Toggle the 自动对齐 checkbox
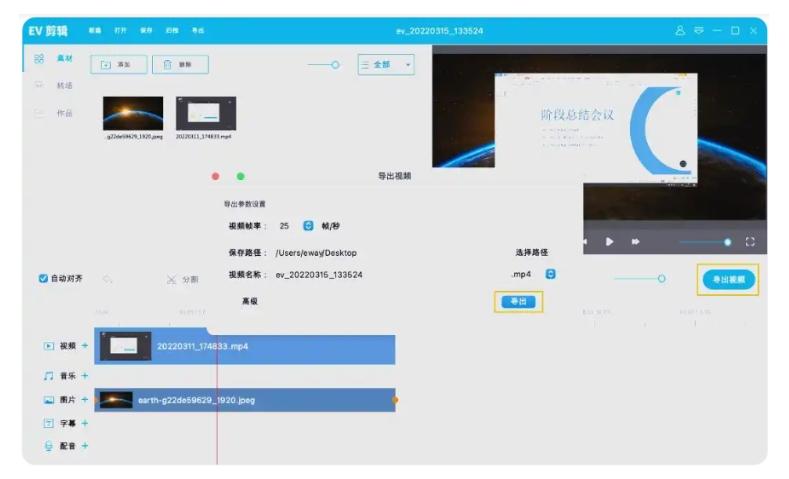The height and width of the screenshot is (479, 789). click(43, 279)
